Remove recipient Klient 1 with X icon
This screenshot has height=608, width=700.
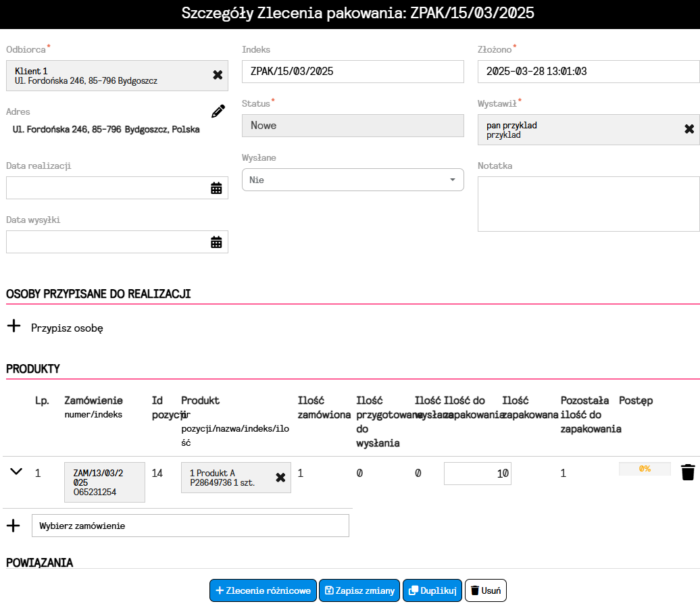point(218,75)
